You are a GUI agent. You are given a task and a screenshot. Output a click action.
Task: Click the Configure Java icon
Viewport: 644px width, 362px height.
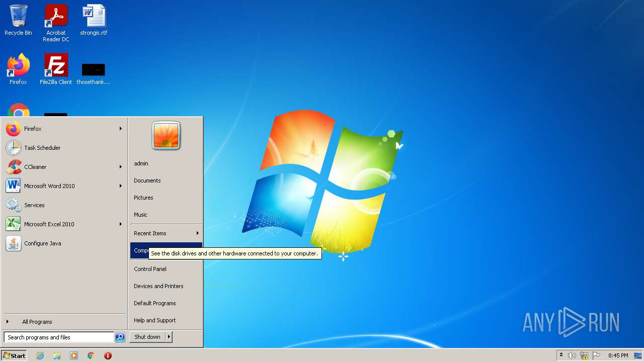14,243
